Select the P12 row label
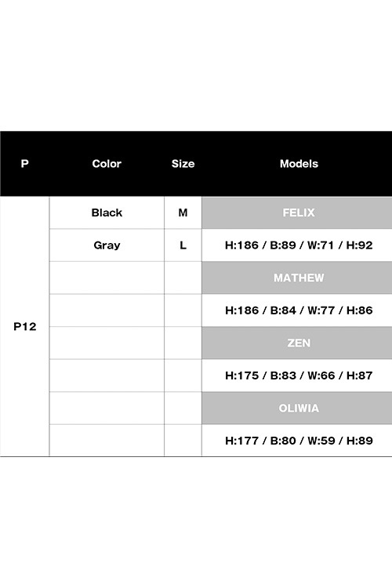The image size is (392, 588). pos(25,327)
